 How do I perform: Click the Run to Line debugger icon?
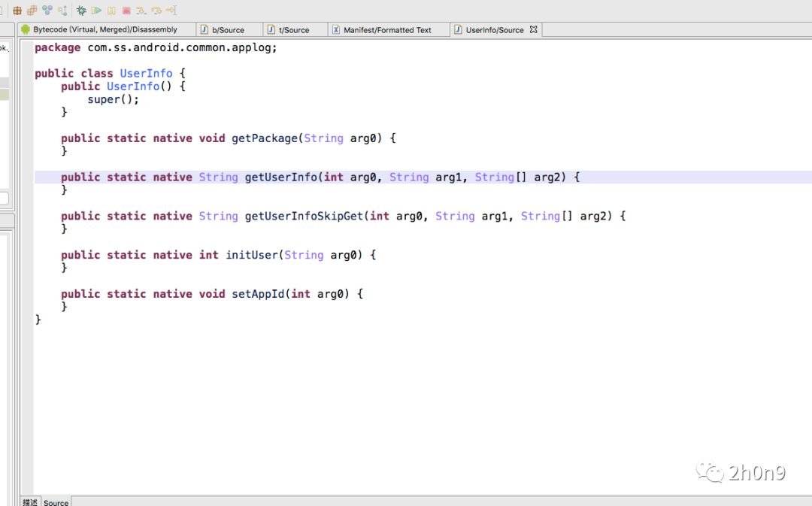(x=171, y=11)
